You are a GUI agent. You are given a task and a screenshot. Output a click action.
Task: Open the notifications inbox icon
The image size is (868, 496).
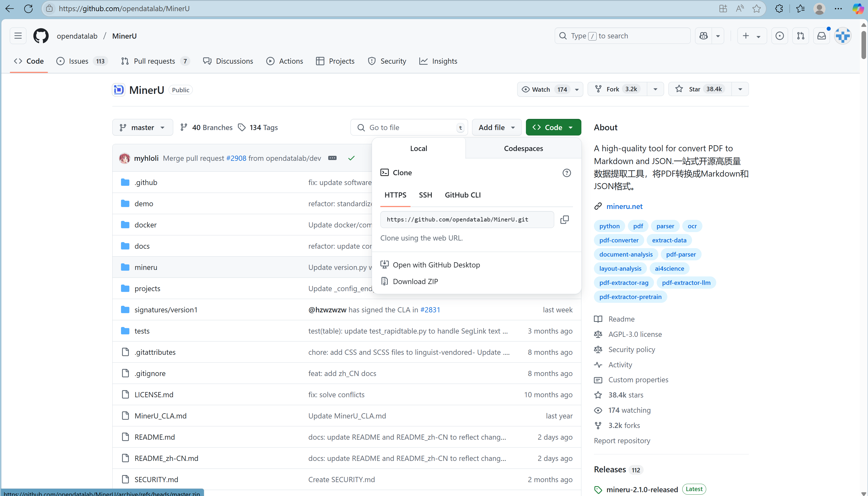821,36
